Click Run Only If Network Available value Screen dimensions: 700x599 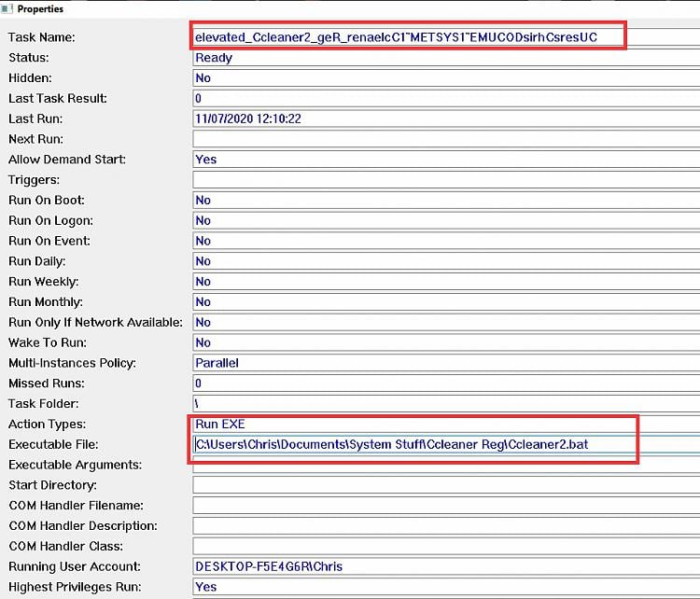446,322
